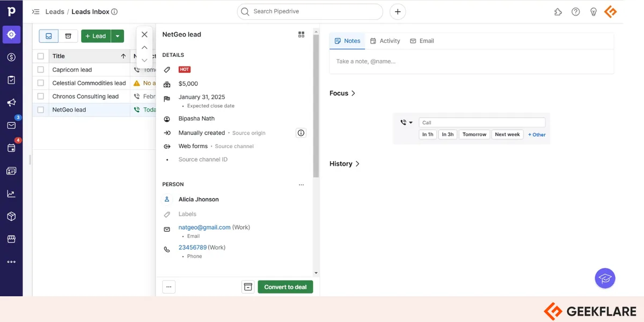Switch to archived leads view icon
The height and width of the screenshot is (322, 644).
click(68, 36)
